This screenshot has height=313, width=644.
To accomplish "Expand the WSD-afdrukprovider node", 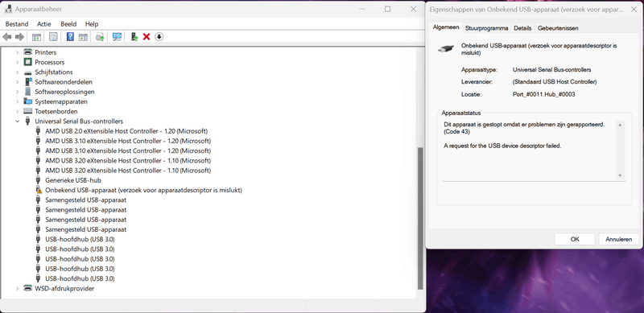I will [17, 288].
